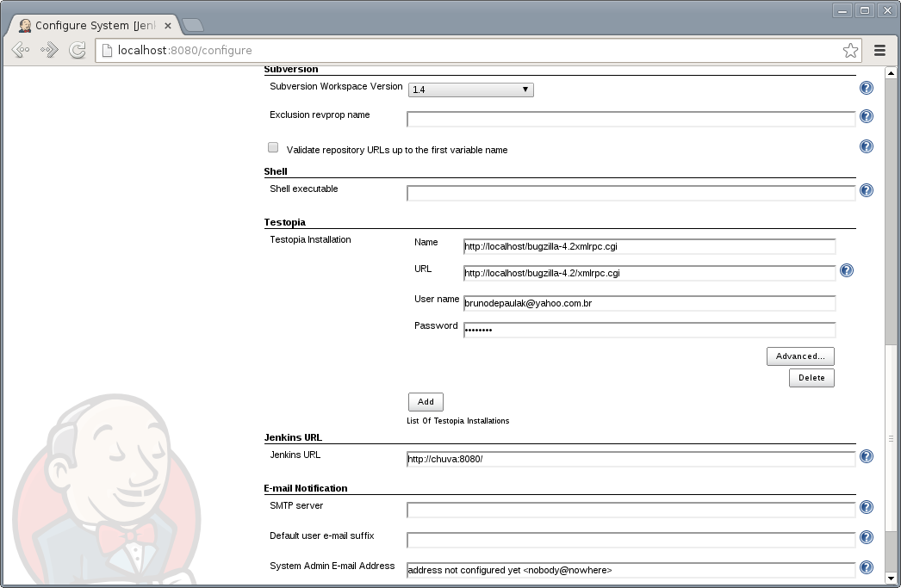Open help for Testopia URL field
Image resolution: width=901 pixels, height=588 pixels.
click(x=847, y=270)
